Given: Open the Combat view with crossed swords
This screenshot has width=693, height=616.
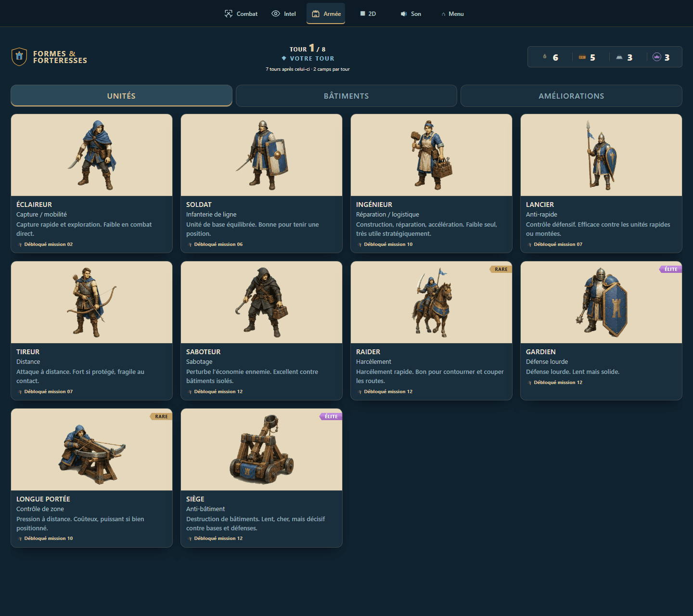Looking at the screenshot, I should [x=241, y=14].
